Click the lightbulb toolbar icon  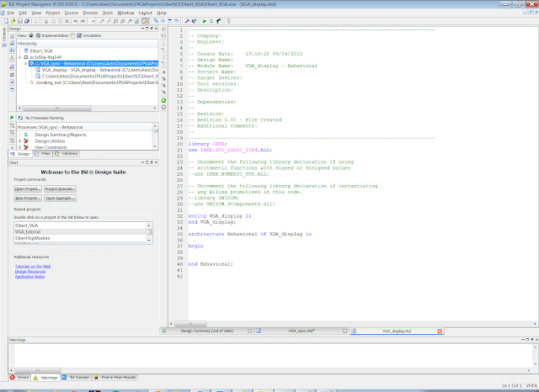click(x=228, y=21)
